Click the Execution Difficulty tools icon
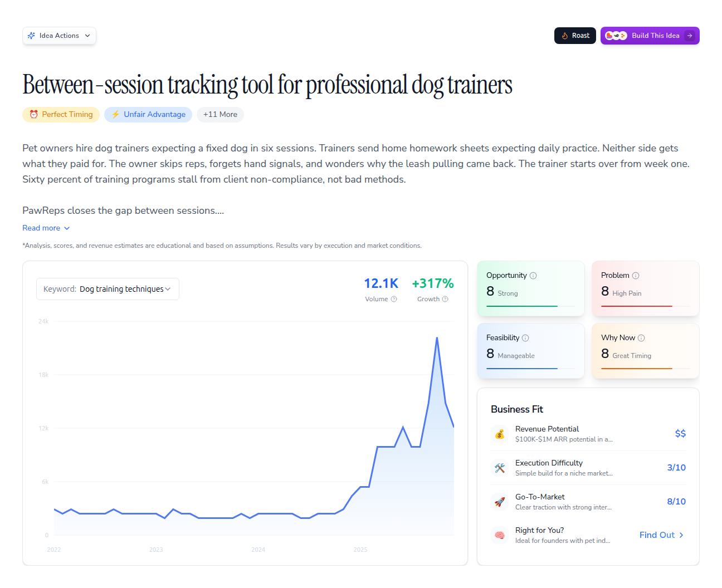 500,468
